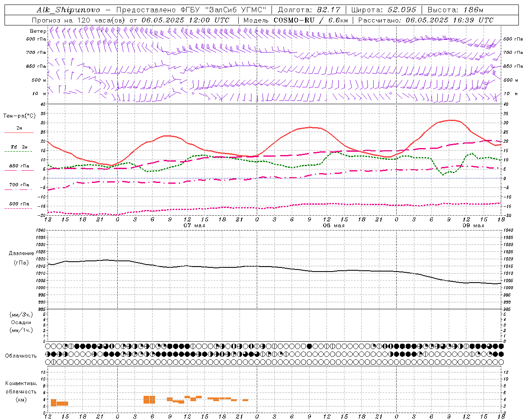Image resolution: width=525 pixels, height=420 pixels.
Task: Click the solid red line sample under 2м
Action: click(x=19, y=132)
